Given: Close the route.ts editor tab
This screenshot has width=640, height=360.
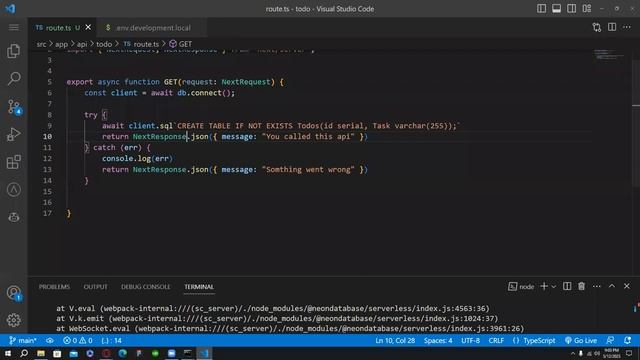Looking at the screenshot, I should pyautogui.click(x=88, y=27).
